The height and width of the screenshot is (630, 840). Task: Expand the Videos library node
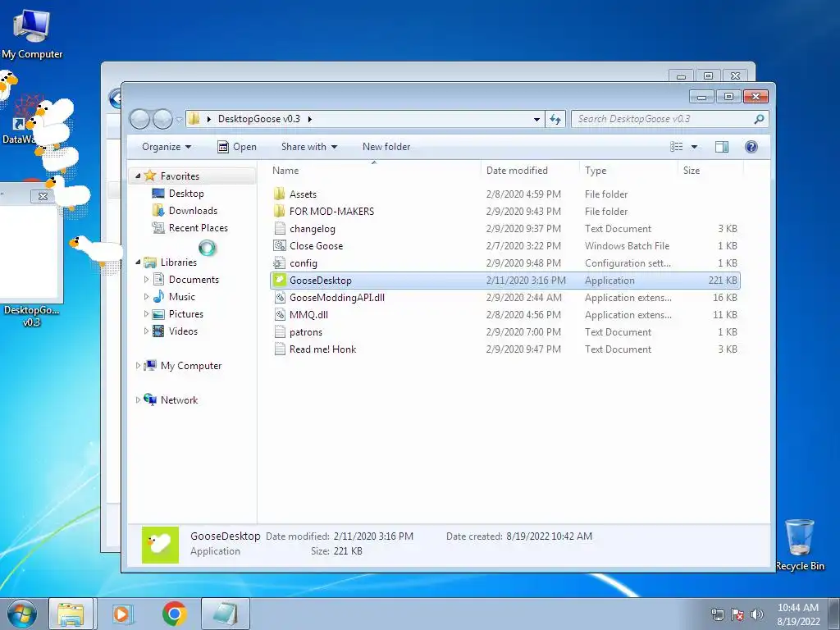(x=146, y=331)
